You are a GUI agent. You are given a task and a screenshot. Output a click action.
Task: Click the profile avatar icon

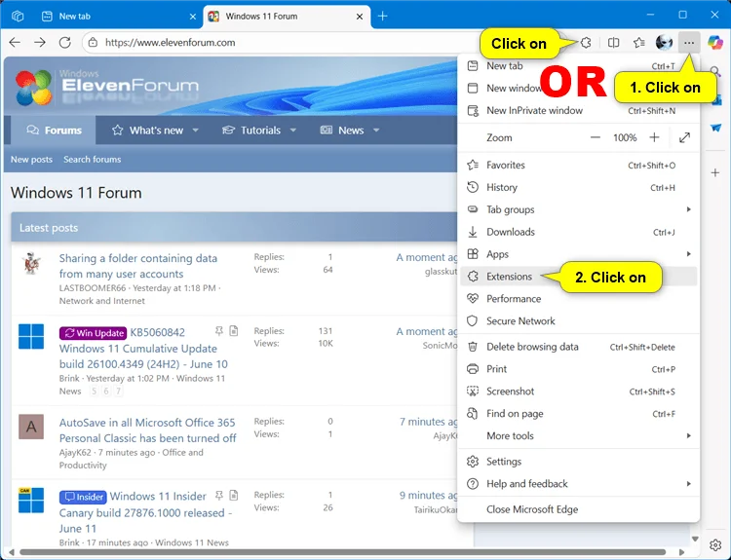(664, 43)
